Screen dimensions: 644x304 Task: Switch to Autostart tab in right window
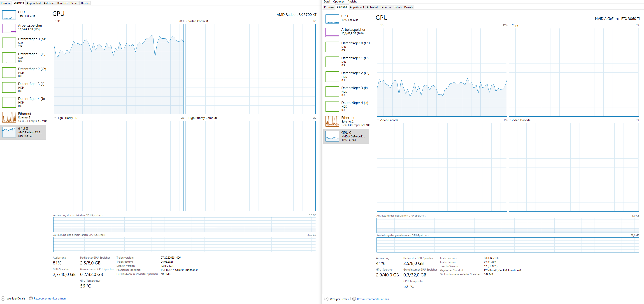[x=372, y=7]
